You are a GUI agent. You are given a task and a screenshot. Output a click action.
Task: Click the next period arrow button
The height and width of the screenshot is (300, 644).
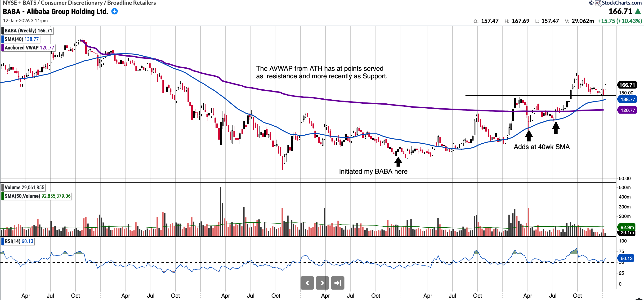click(322, 283)
